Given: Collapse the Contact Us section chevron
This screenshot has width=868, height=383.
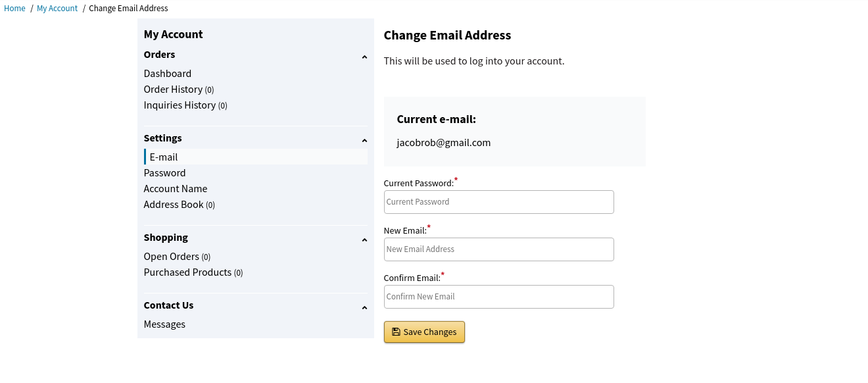Looking at the screenshot, I should [x=364, y=308].
